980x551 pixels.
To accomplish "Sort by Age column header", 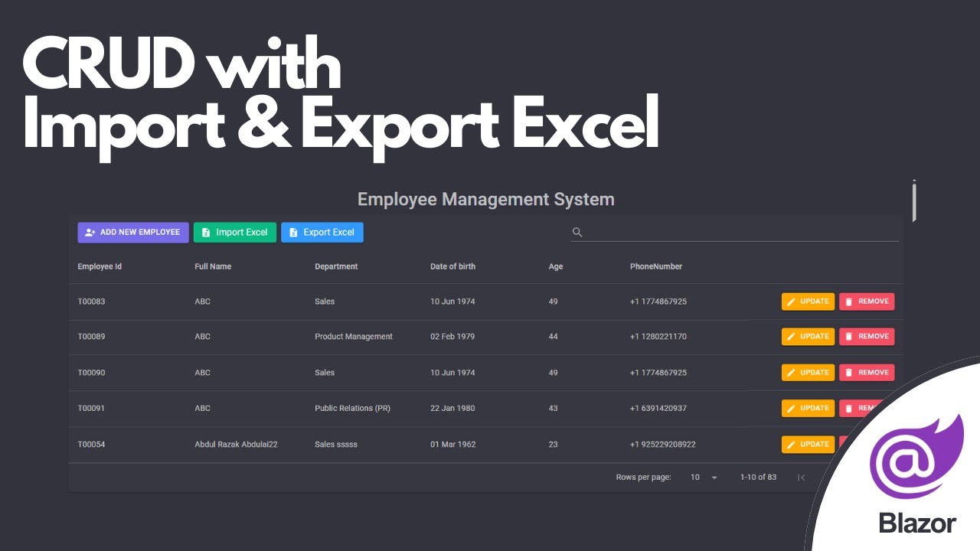I will pyautogui.click(x=556, y=267).
